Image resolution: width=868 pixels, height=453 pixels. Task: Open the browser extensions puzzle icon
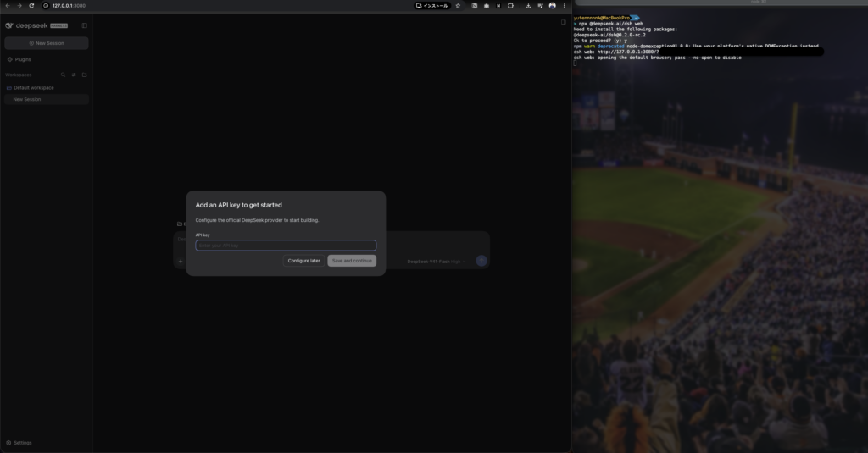pyautogui.click(x=510, y=6)
